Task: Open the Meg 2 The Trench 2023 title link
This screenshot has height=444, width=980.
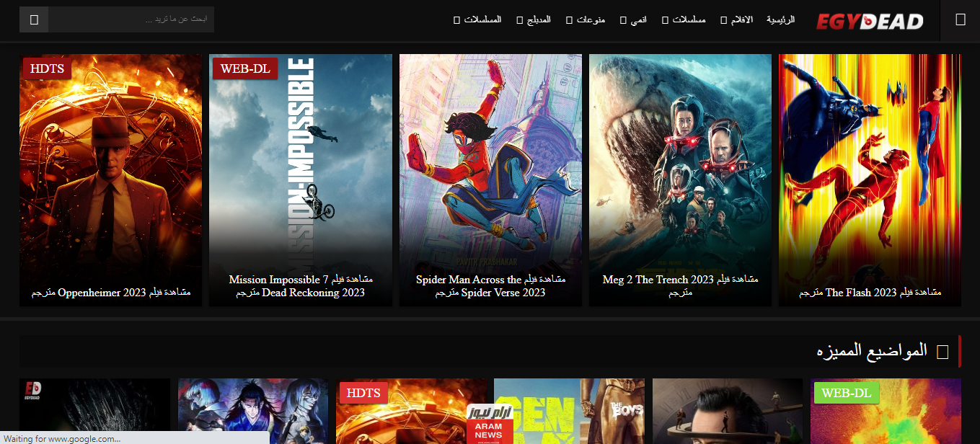Action: pos(680,286)
